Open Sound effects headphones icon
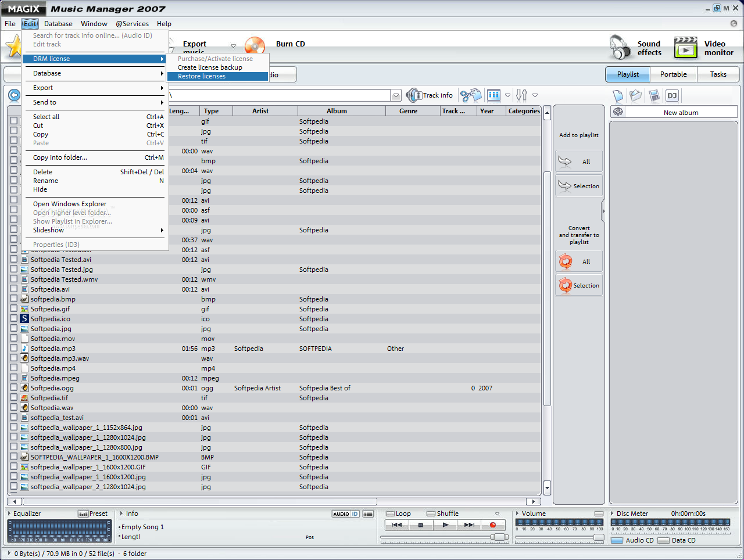The image size is (744, 560). 620,47
